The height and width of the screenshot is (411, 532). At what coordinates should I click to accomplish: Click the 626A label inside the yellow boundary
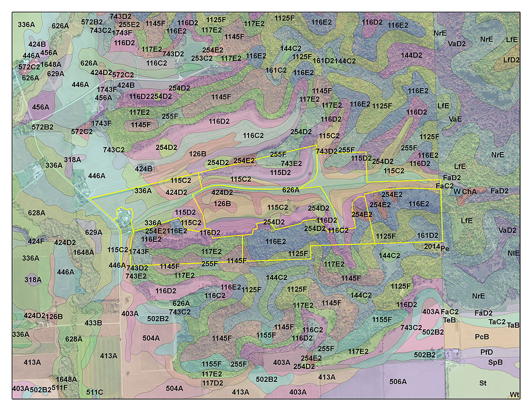pos(291,190)
